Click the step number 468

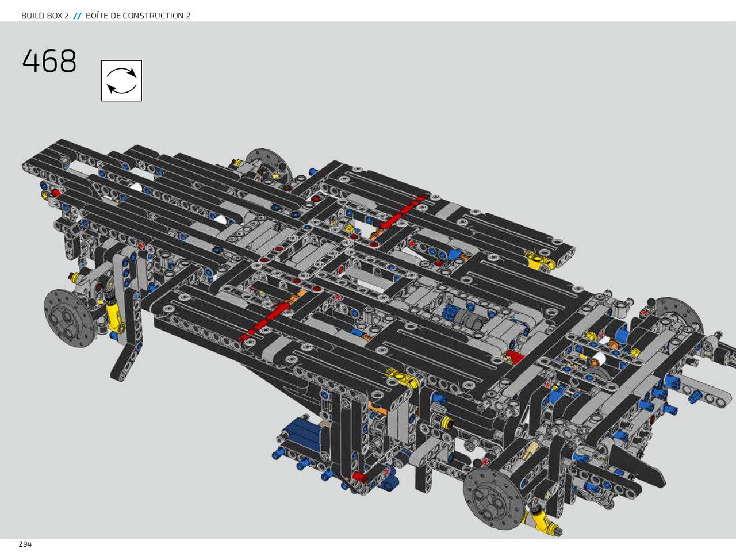49,61
